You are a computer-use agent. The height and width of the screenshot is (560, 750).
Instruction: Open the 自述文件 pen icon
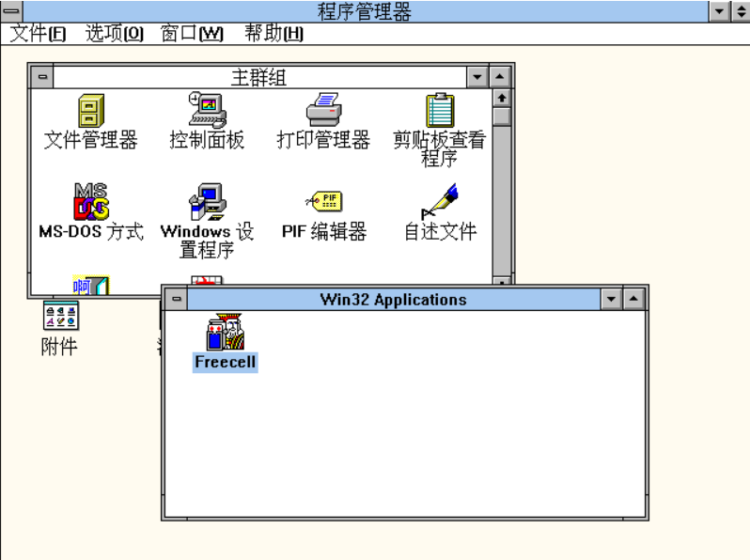tap(439, 201)
